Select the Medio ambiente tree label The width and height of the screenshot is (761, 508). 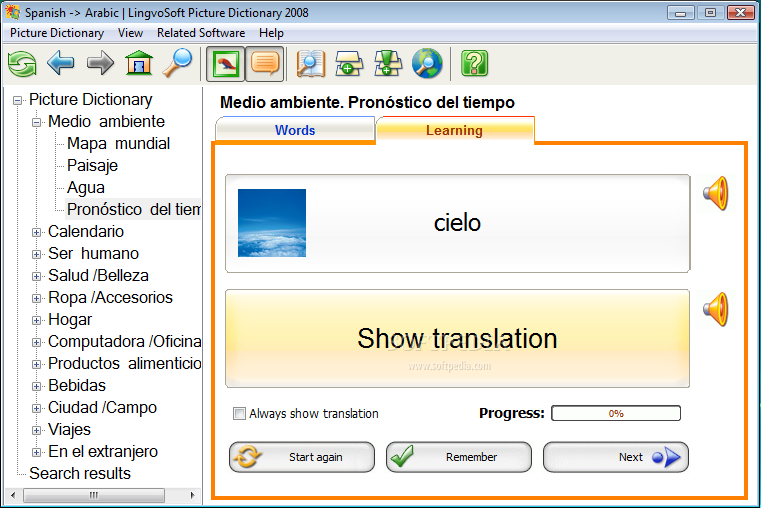(x=106, y=121)
